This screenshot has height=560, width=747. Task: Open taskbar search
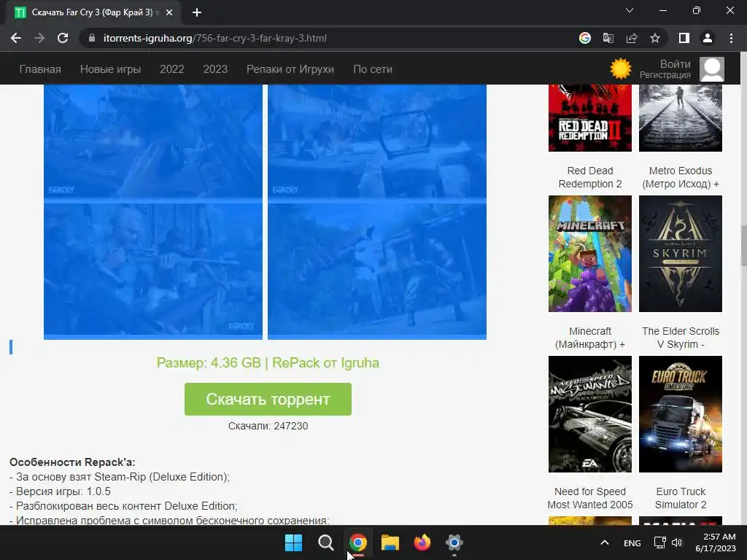326,542
